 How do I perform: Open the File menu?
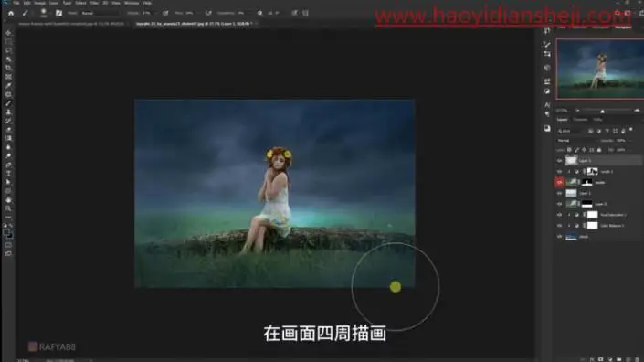click(x=16, y=3)
